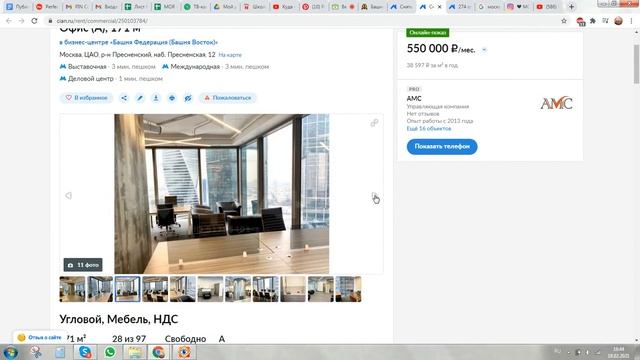The height and width of the screenshot is (360, 640).
Task: Open a new browser tab
Action: (571, 7)
